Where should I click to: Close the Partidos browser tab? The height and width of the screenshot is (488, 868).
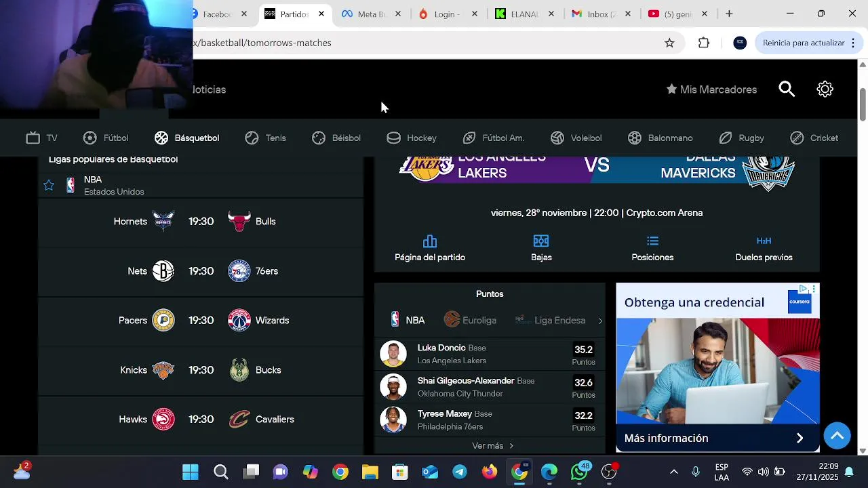tap(321, 14)
